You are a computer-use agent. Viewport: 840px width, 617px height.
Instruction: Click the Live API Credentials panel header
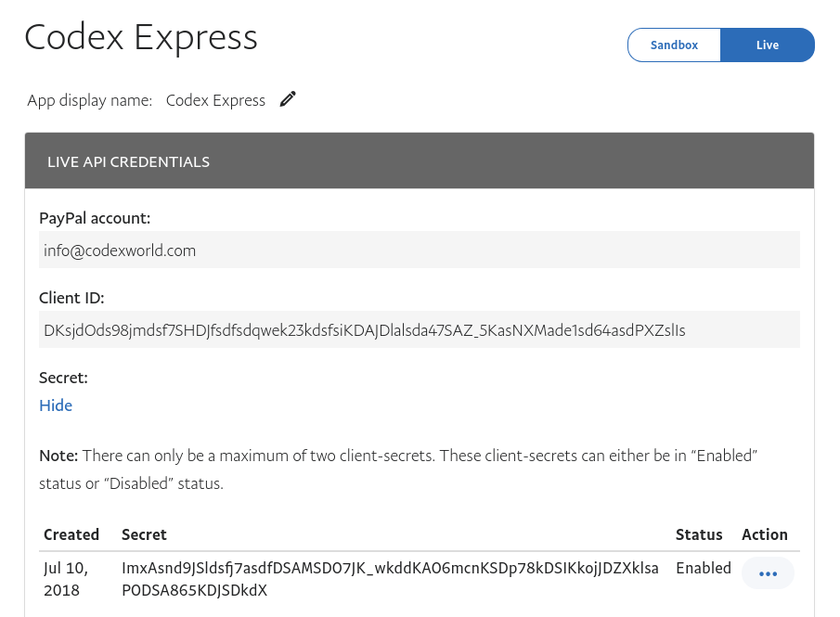point(420,161)
